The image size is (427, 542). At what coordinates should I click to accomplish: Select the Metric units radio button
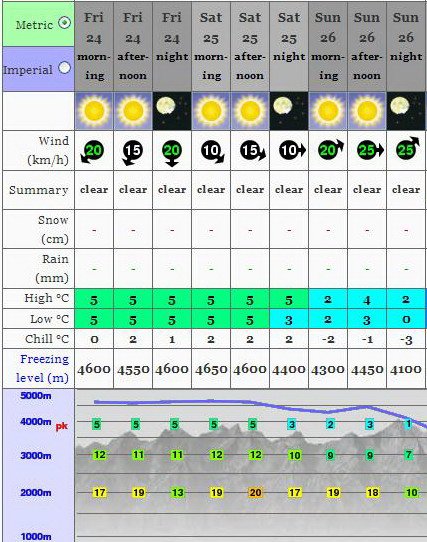[x=65, y=23]
